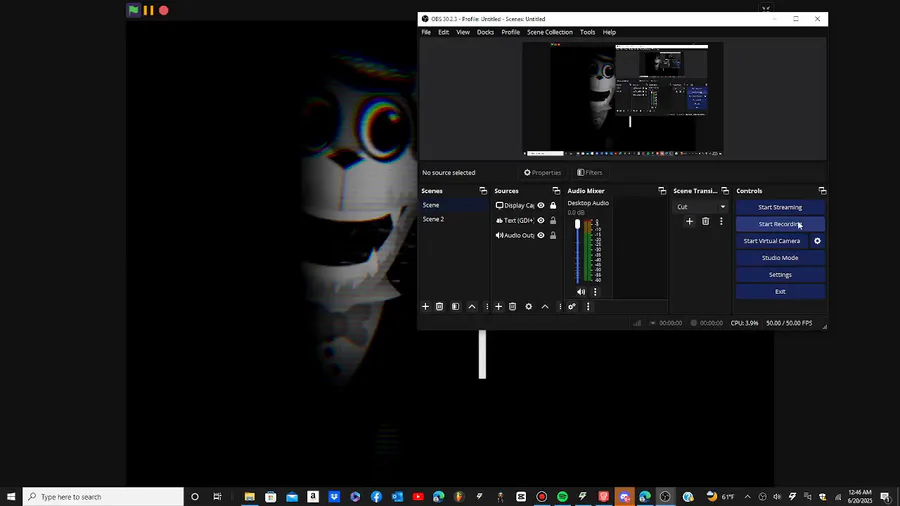The height and width of the screenshot is (506, 900).
Task: Open OBS Settings button
Action: 780,275
